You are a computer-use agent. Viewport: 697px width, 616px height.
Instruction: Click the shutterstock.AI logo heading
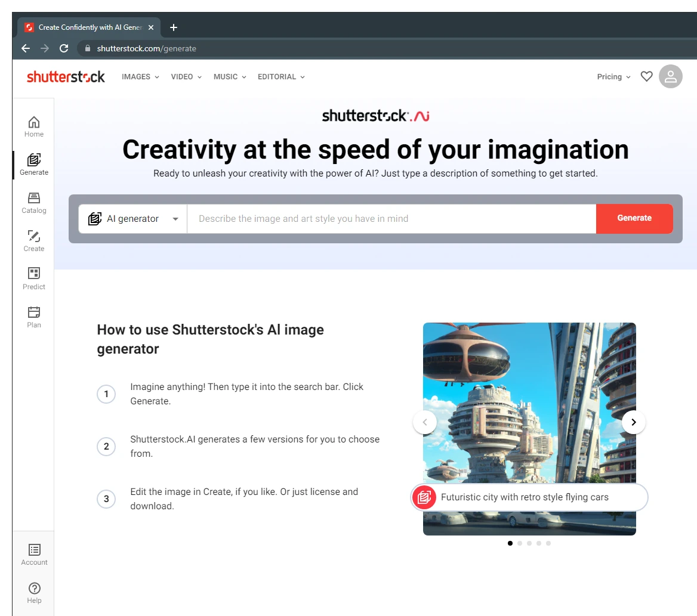click(x=375, y=116)
